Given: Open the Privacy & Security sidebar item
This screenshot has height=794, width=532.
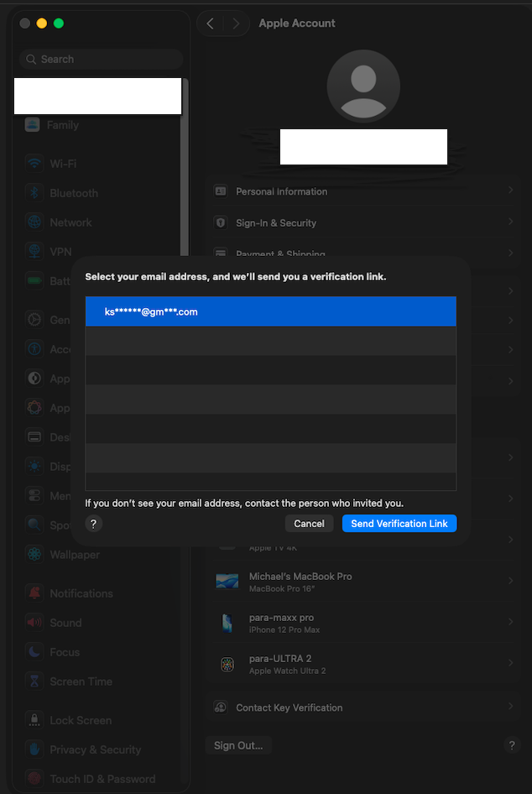Looking at the screenshot, I should [95, 750].
